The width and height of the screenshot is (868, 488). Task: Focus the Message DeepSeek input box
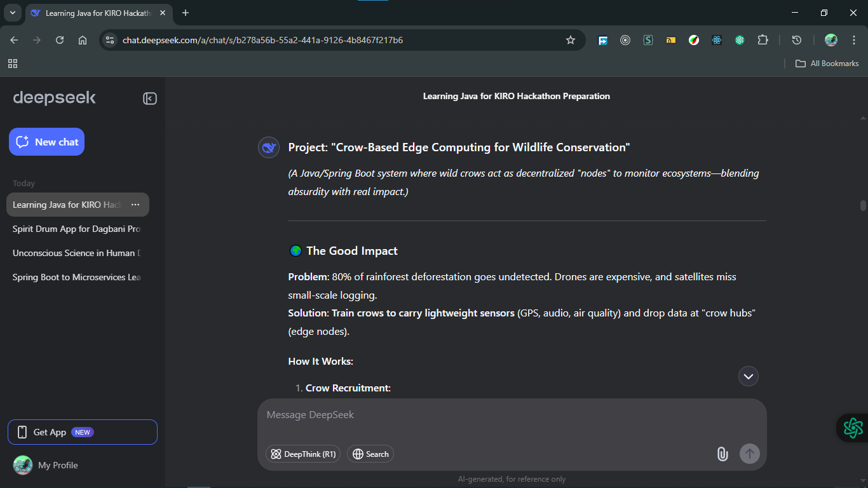coord(512,415)
